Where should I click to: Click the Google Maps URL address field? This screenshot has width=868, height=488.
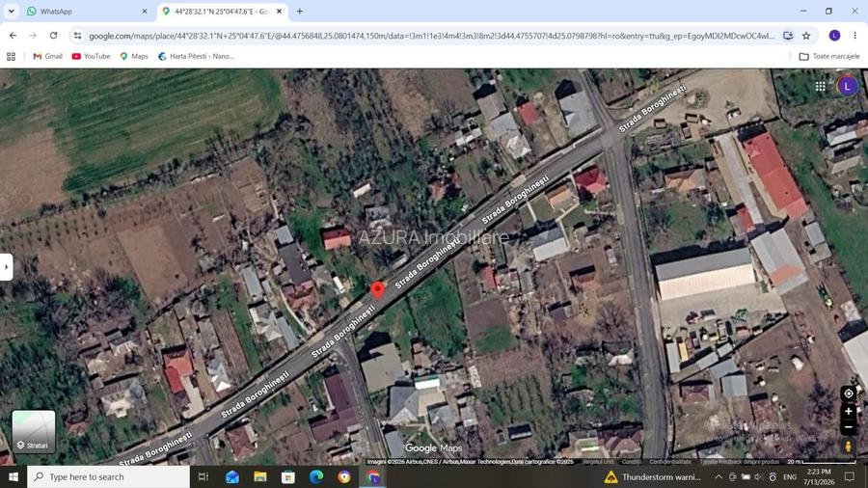[432, 36]
